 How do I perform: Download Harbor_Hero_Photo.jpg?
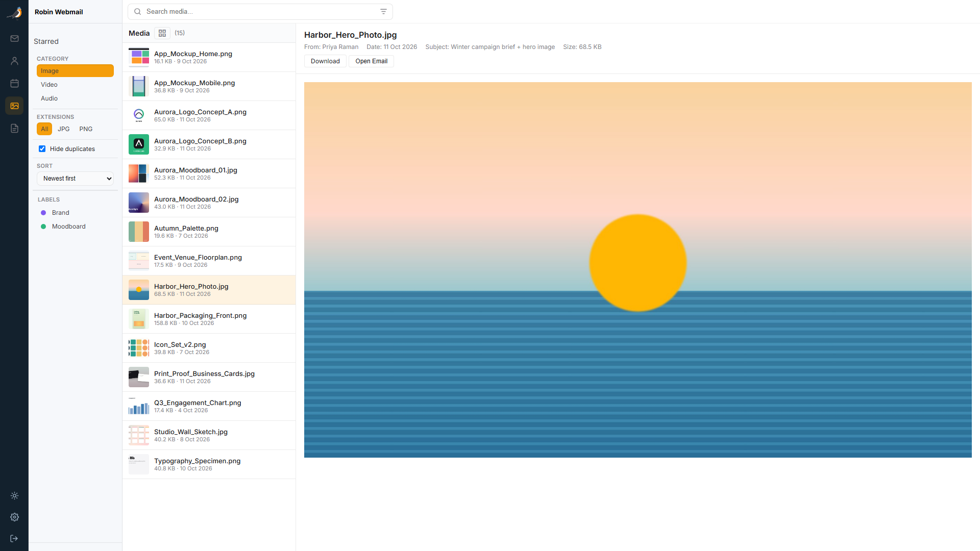click(325, 61)
